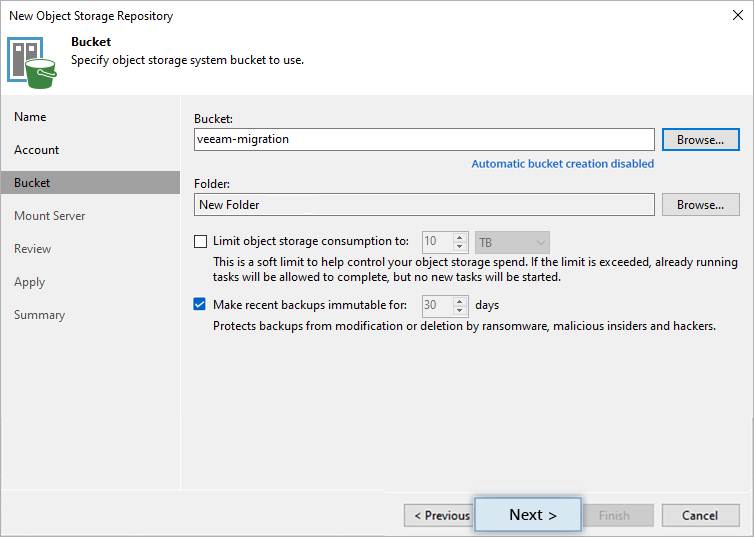Open the TB unit dropdown

click(512, 242)
